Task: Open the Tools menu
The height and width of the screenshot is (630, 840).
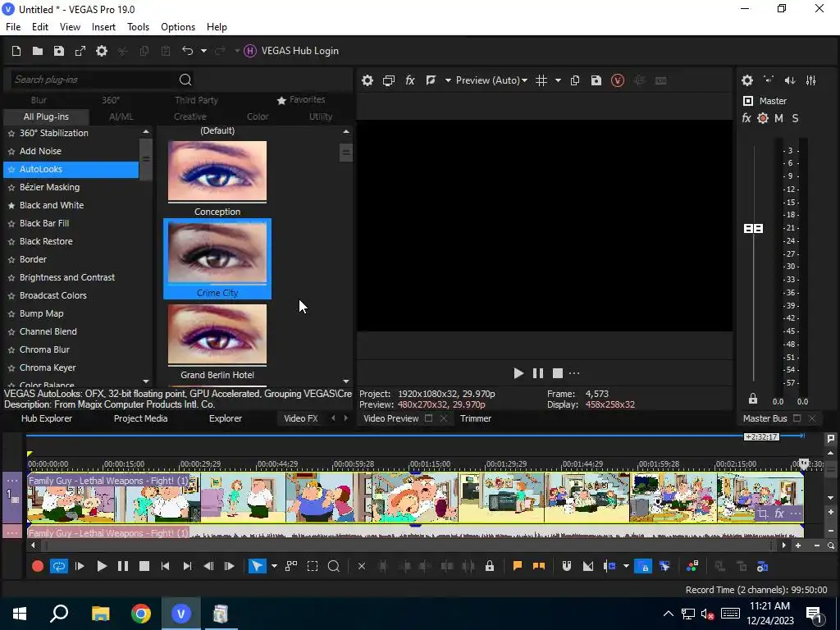Action: pos(138,27)
